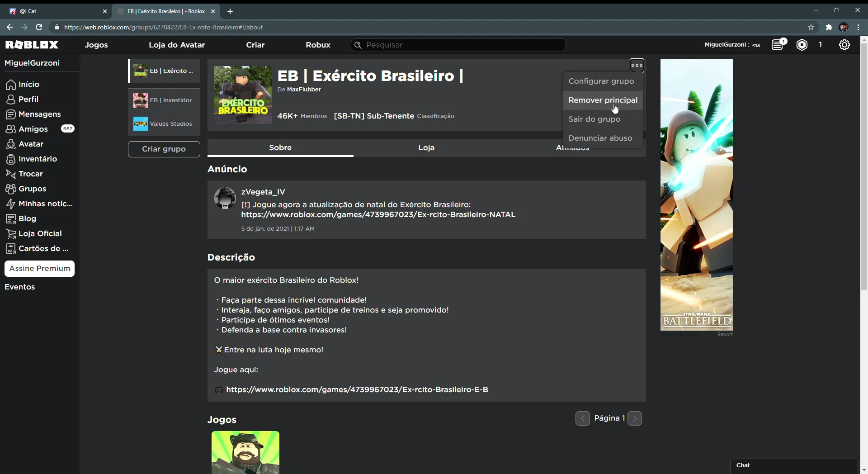Screen dimensions: 868x474
Task: Open Chrome three-dot menu
Action: pos(858,27)
